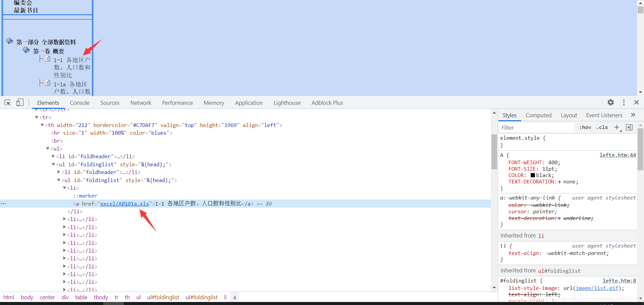The image size is (644, 305).
Task: Open DevTools more options menu
Action: pos(624,102)
